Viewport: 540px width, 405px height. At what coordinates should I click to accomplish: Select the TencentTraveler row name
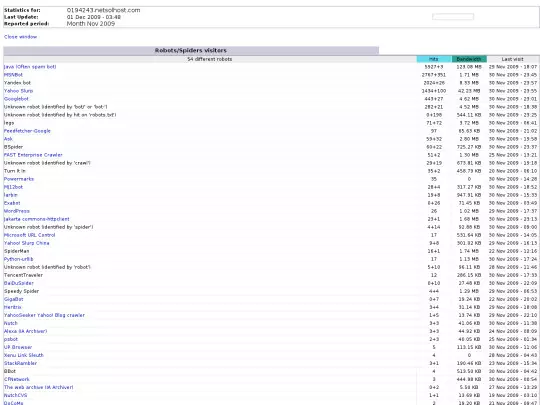[23, 275]
